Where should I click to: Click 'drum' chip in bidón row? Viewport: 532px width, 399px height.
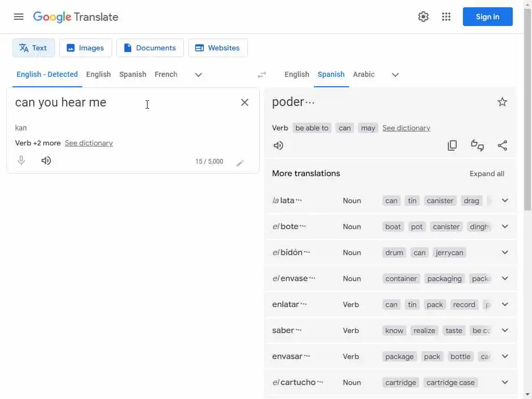pyautogui.click(x=394, y=253)
